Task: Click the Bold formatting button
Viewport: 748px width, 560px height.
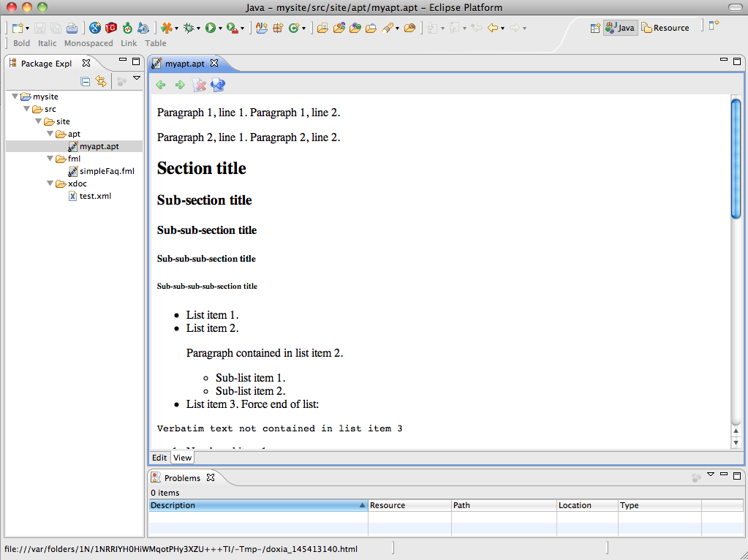Action: tap(22, 43)
